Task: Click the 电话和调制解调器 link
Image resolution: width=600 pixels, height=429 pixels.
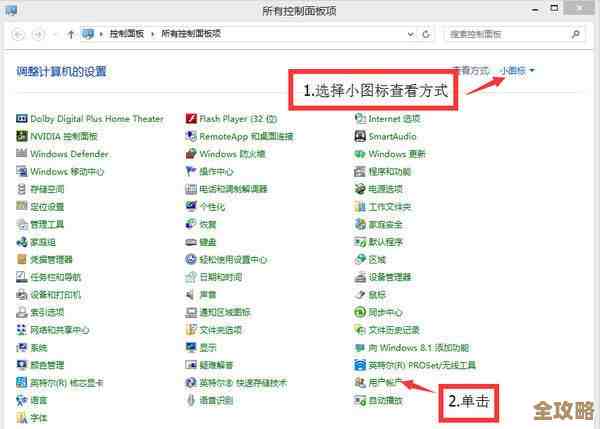Action: (233, 189)
